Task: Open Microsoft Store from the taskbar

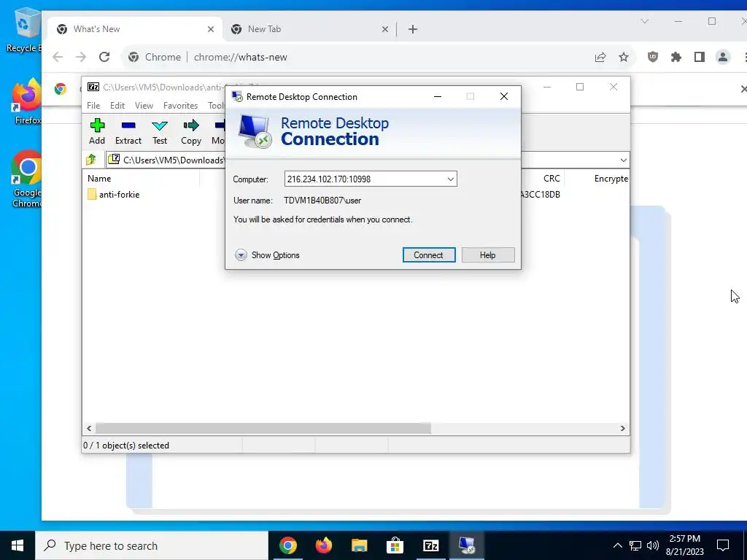Action: tap(395, 545)
